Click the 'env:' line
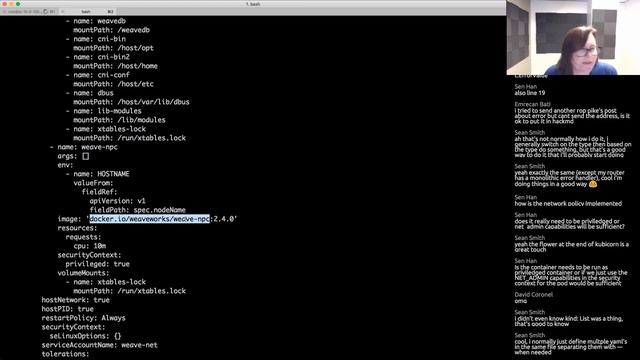Image resolution: width=640 pixels, height=360 pixels. 65,165
